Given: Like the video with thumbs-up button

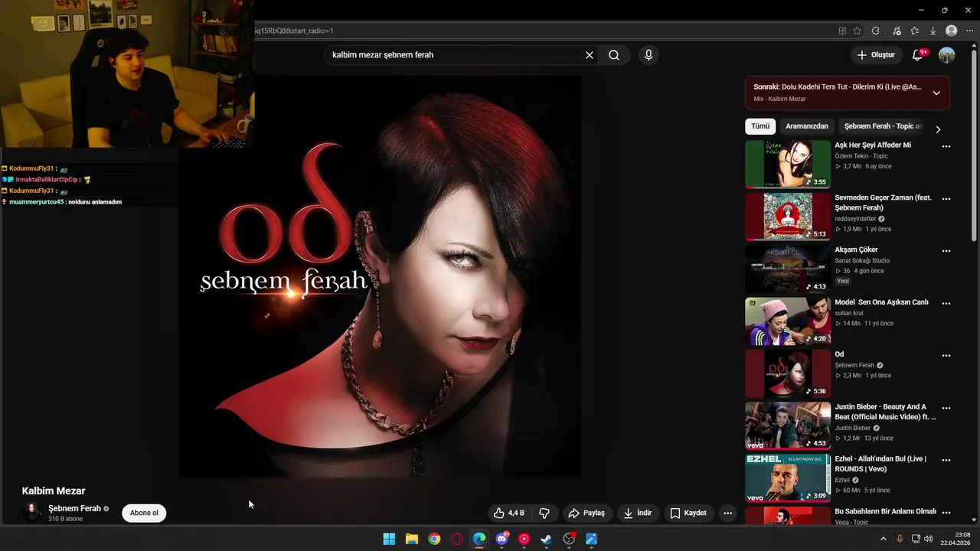Looking at the screenshot, I should [508, 513].
